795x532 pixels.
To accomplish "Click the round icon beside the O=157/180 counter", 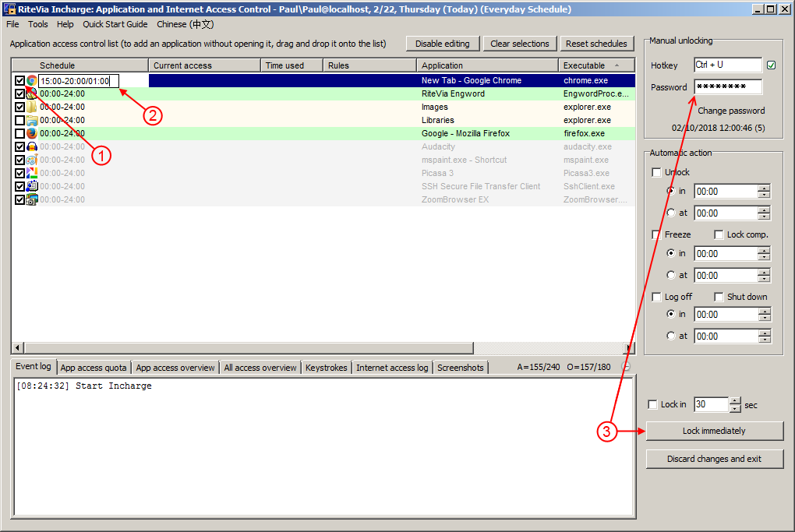I will [x=626, y=366].
